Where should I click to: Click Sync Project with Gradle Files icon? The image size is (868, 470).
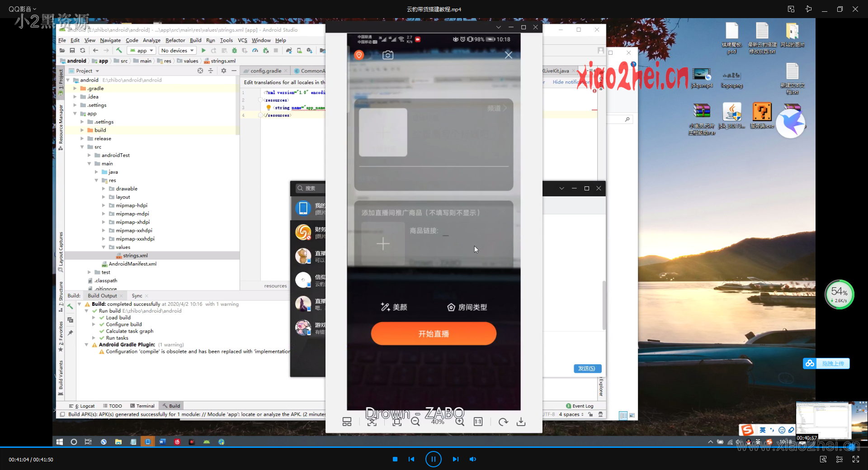(x=288, y=51)
